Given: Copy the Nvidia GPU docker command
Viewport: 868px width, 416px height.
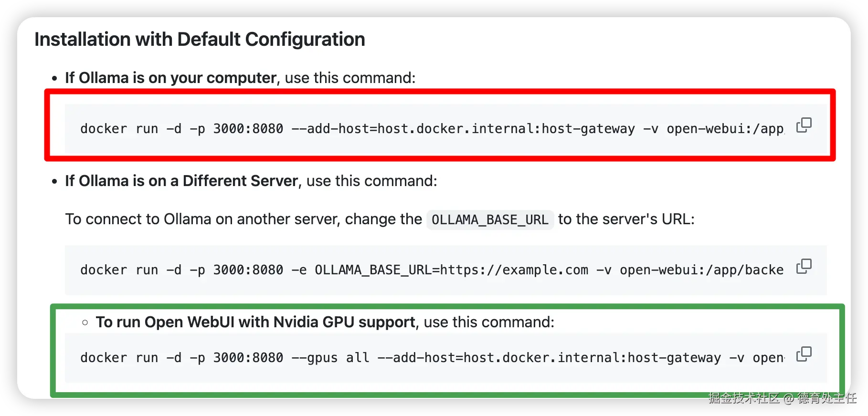Looking at the screenshot, I should pyautogui.click(x=804, y=354).
